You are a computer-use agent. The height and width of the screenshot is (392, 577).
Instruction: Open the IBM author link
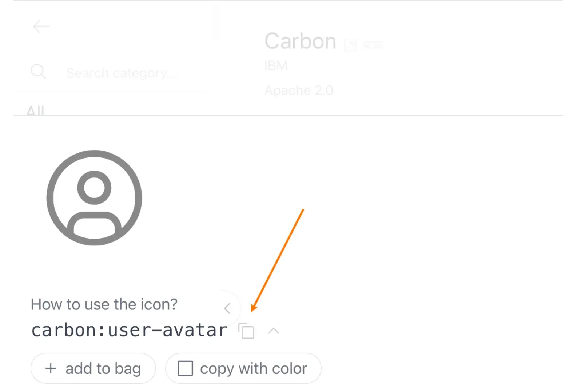276,66
